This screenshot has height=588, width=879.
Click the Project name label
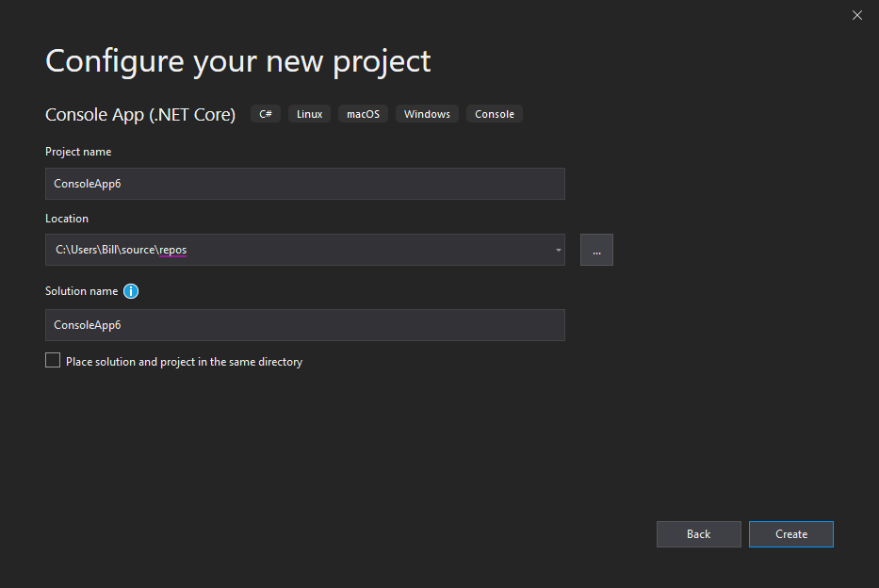78,152
